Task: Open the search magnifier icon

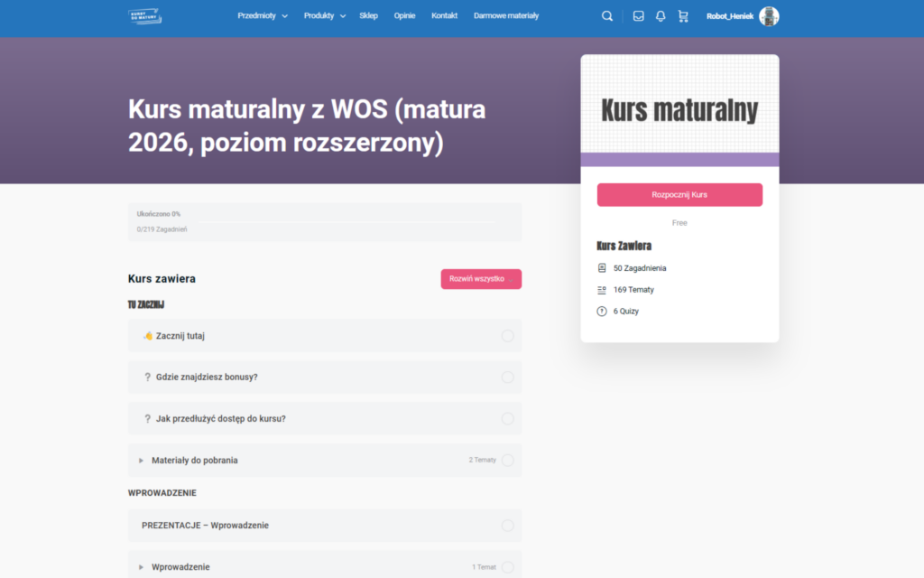Action: coord(607,16)
